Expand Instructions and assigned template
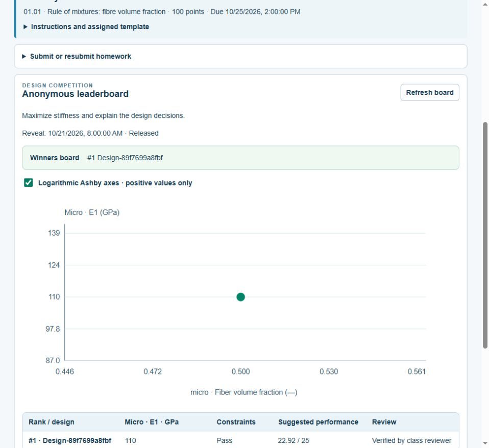Viewport: 489px width, 448px height. tap(86, 27)
